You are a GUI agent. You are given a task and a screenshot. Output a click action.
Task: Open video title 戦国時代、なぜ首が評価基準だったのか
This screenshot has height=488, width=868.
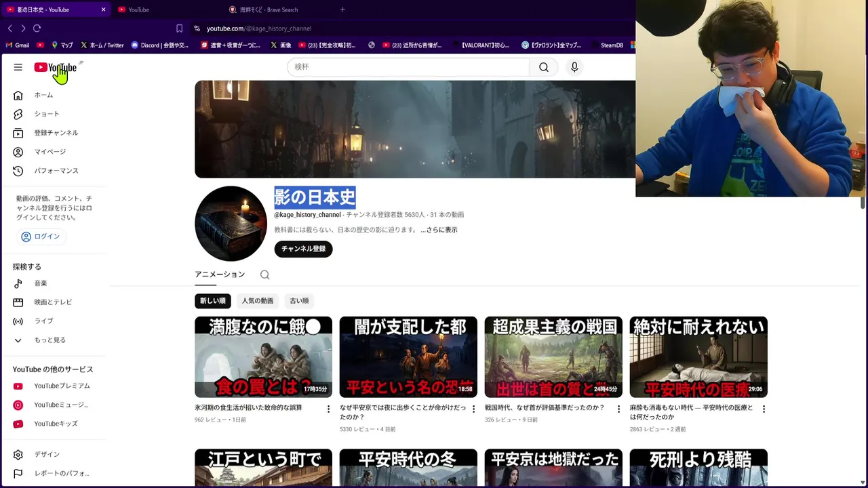click(545, 408)
